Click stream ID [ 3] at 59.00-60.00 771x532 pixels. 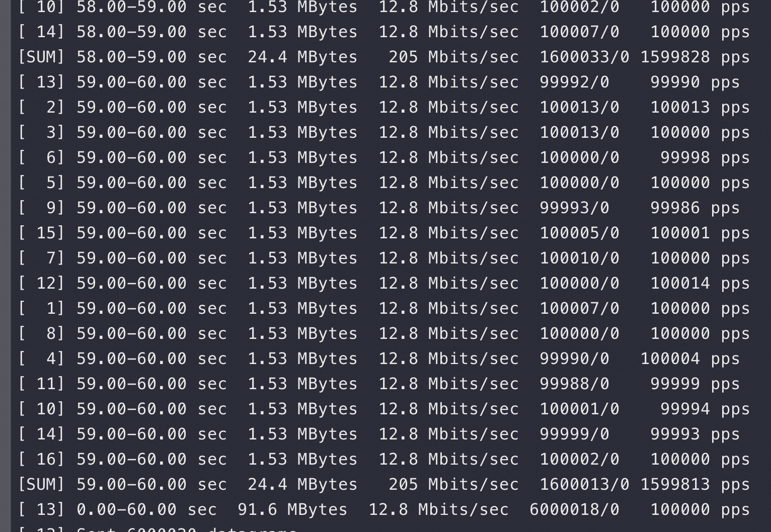click(x=41, y=132)
